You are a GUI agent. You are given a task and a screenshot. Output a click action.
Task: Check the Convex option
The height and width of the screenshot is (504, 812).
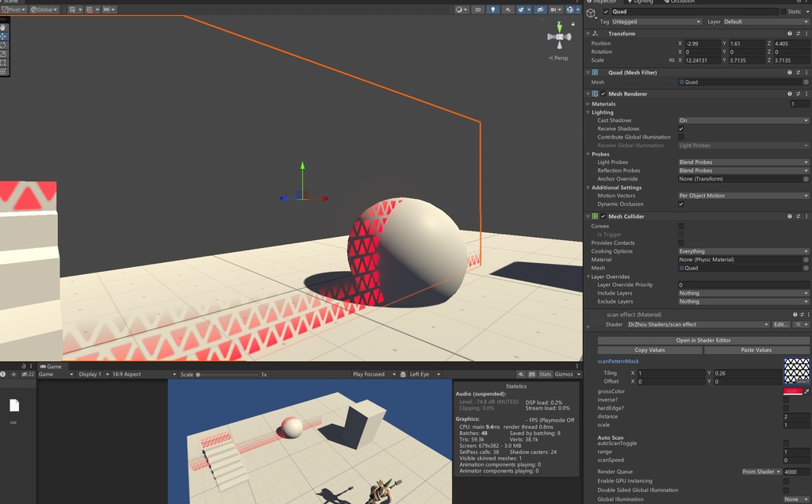pyautogui.click(x=681, y=226)
